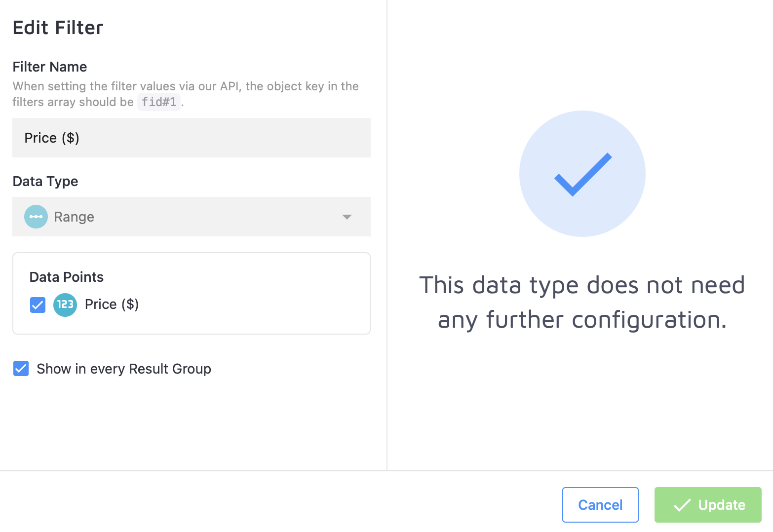Click the checkmark icon on Update button
Screen dimensions: 773x532
(682, 505)
